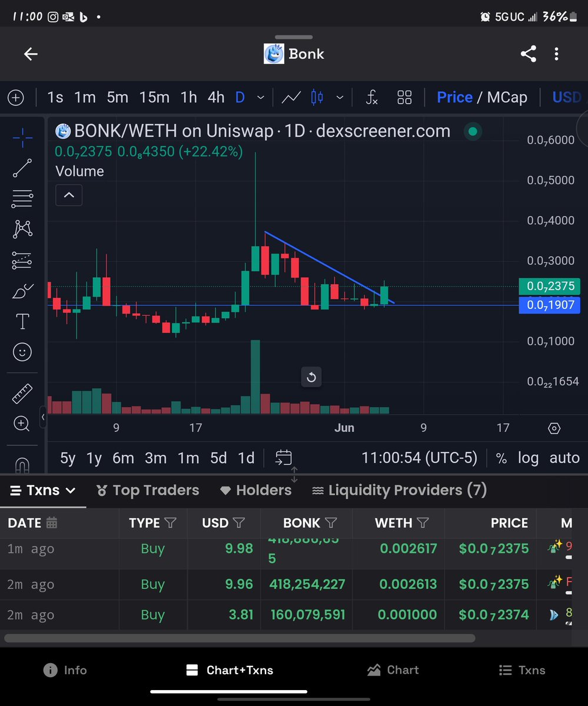Viewport: 588px width, 706px height.
Task: Add a symbol with the plus-circle icon
Action: (x=16, y=98)
